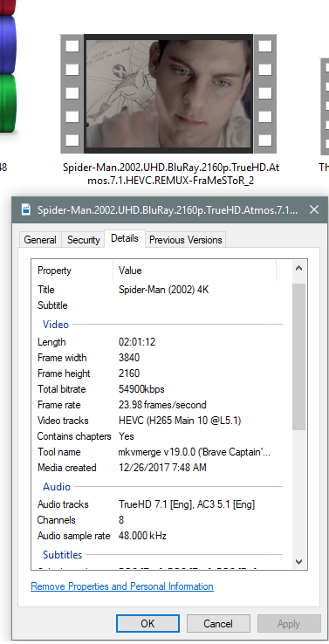Select the Details tab
Screen dimensions: 329x644
pos(125,238)
